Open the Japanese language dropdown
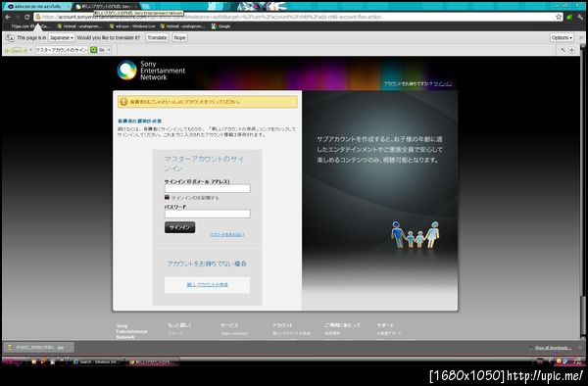Viewport: 588px width, 386px height. (x=61, y=38)
